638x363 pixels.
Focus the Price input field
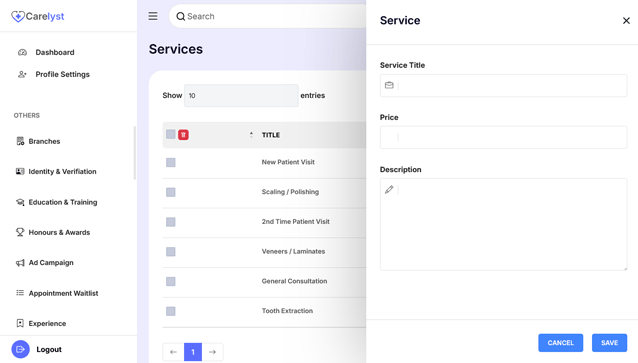click(x=503, y=138)
